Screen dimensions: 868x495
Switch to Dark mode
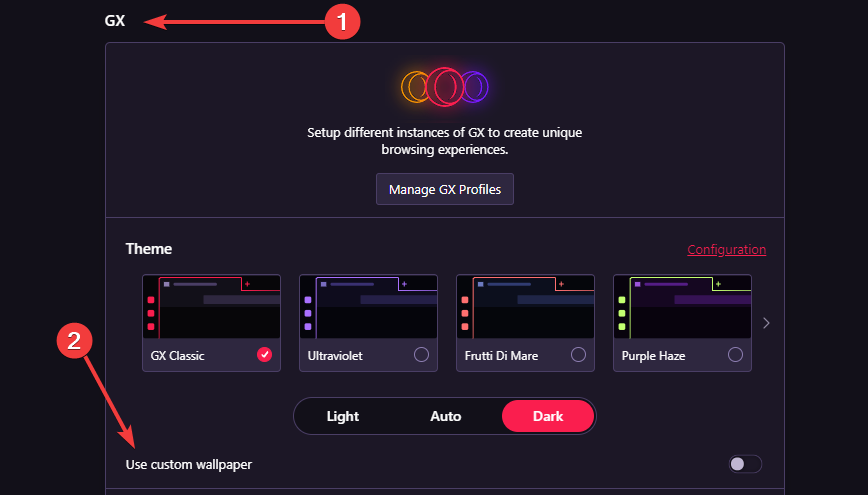(x=548, y=416)
